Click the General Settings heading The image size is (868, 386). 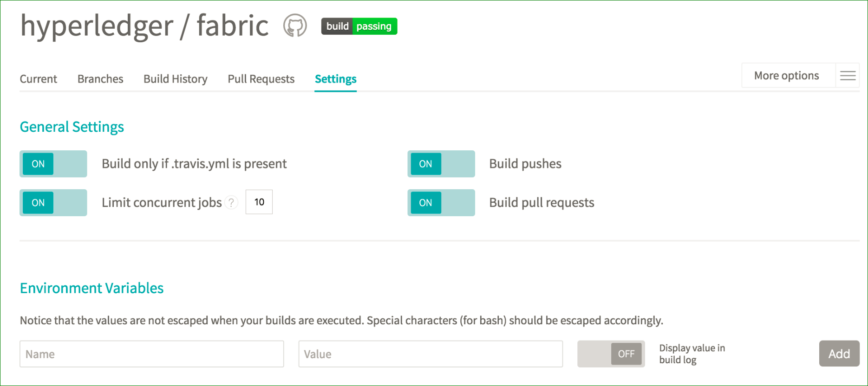pyautogui.click(x=72, y=127)
